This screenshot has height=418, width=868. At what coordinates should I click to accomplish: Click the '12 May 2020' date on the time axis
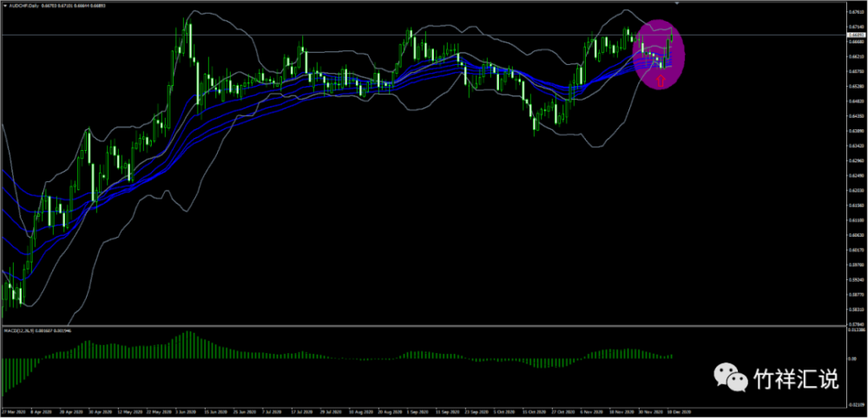(130, 412)
